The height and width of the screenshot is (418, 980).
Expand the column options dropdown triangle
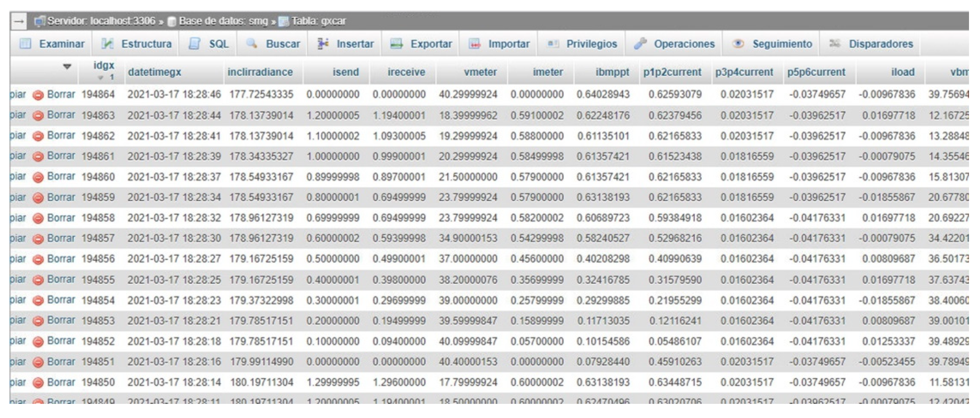67,67
